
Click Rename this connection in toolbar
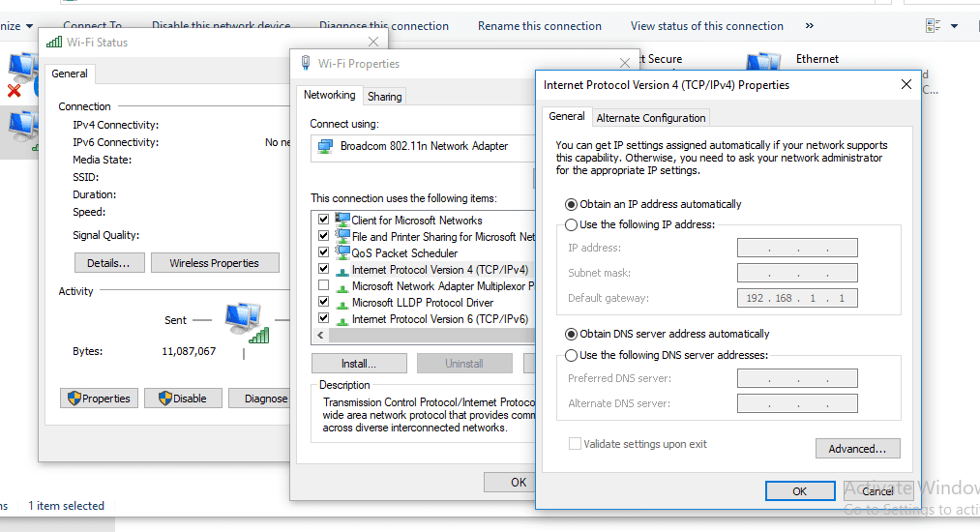tap(540, 25)
